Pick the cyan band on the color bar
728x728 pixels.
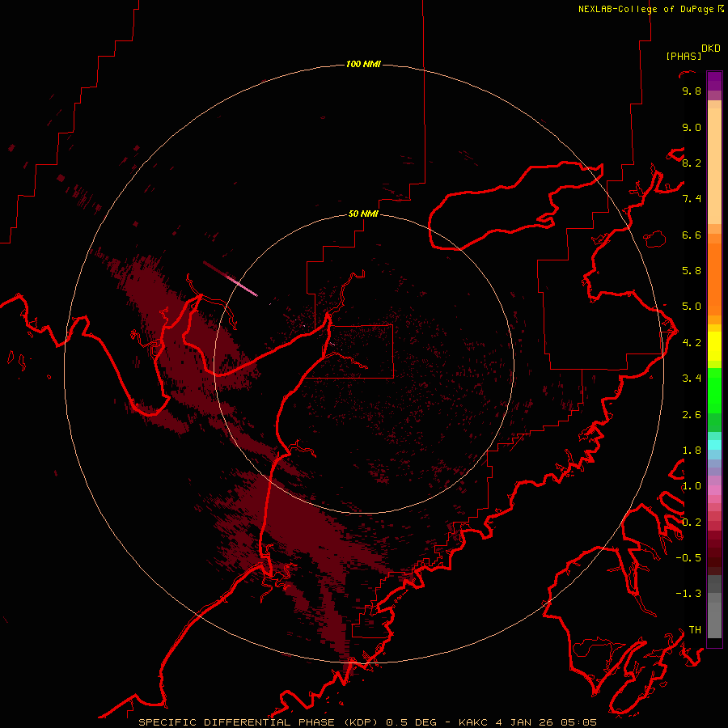(x=714, y=444)
